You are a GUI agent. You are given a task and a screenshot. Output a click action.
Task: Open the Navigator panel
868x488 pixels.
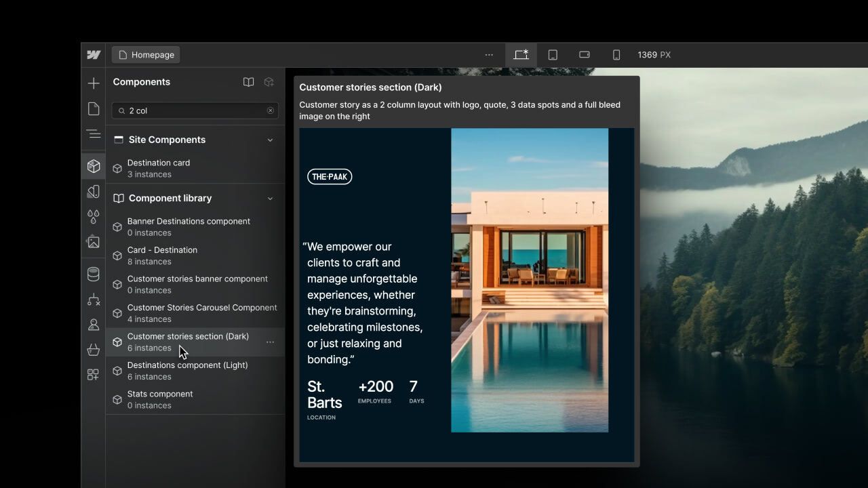point(93,134)
